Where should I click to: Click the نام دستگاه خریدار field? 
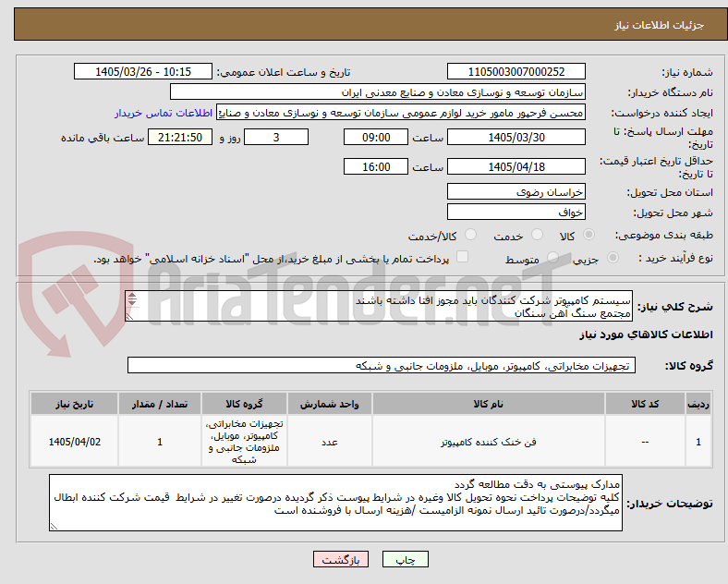(378, 91)
